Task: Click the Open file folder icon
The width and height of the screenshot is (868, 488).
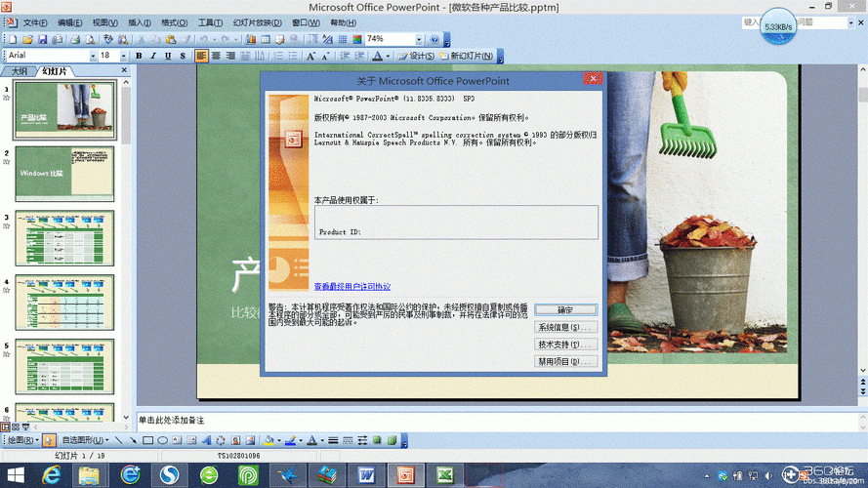Action: (27, 39)
